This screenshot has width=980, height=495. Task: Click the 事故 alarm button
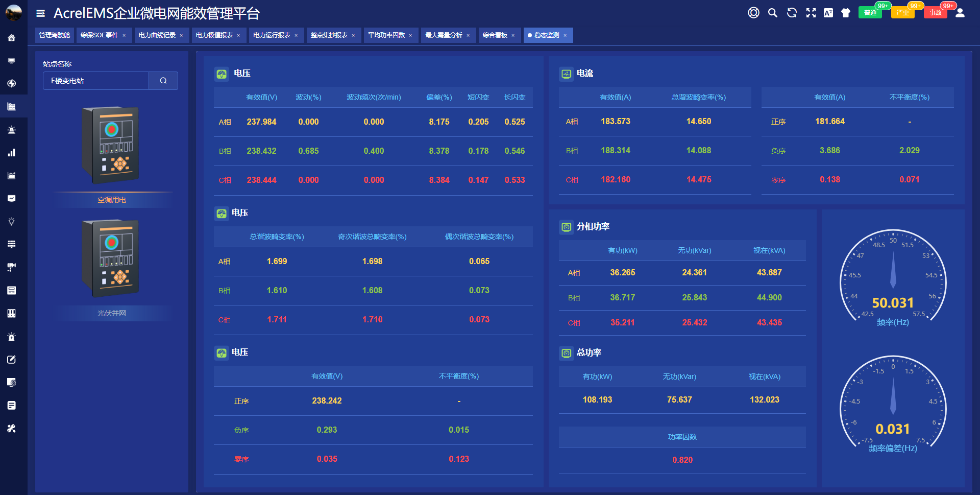pos(935,13)
